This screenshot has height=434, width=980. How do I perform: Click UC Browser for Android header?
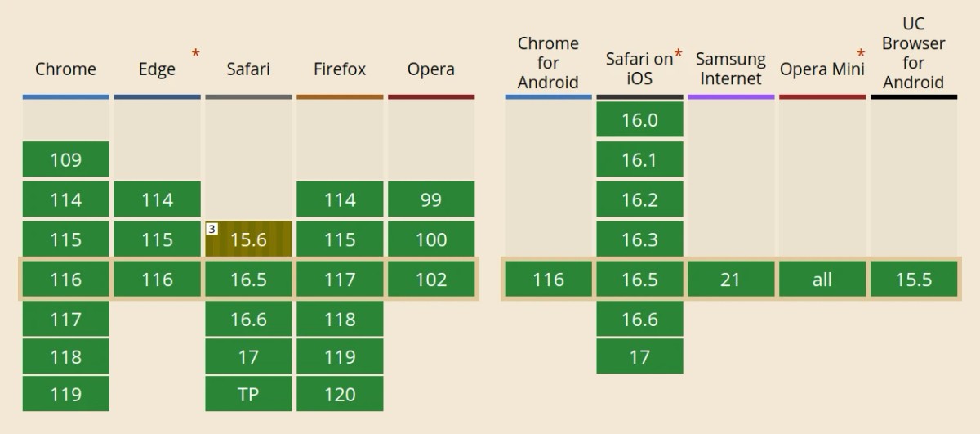[x=914, y=53]
